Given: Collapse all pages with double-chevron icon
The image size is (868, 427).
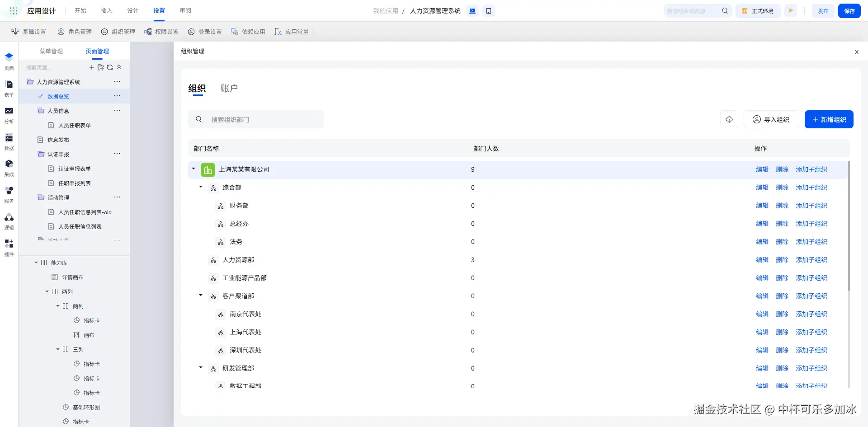Looking at the screenshot, I should click(119, 67).
